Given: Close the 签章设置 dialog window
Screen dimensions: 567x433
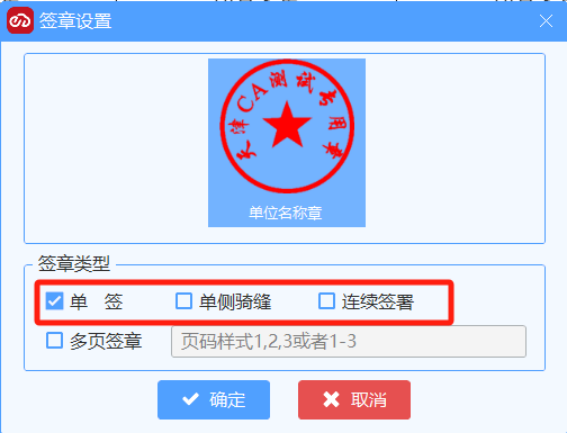Looking at the screenshot, I should pos(546,21).
